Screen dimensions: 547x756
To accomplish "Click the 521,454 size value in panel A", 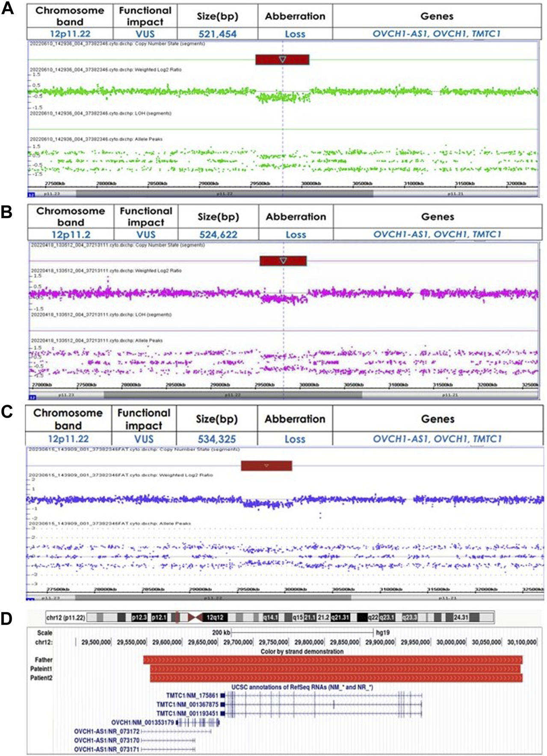I will 217,34.
